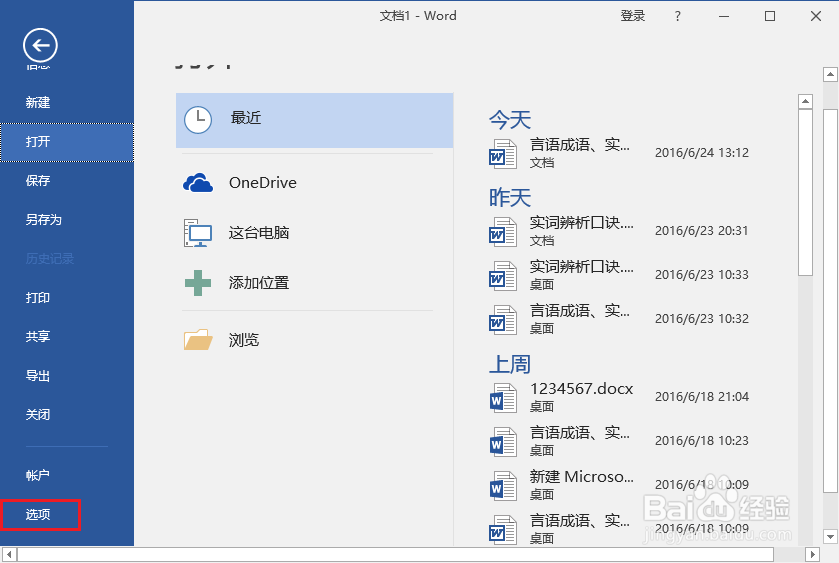Click the up arrow of the recent-list scrollbar
The height and width of the screenshot is (563, 839).
pyautogui.click(x=805, y=101)
